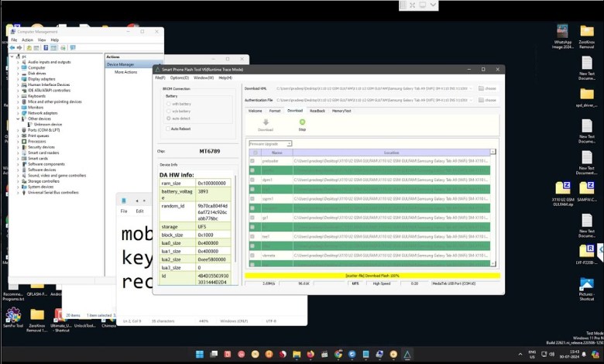The height and width of the screenshot is (364, 604).
Task: Open the File(F) menu in Flash Tool
Action: pyautogui.click(x=160, y=77)
